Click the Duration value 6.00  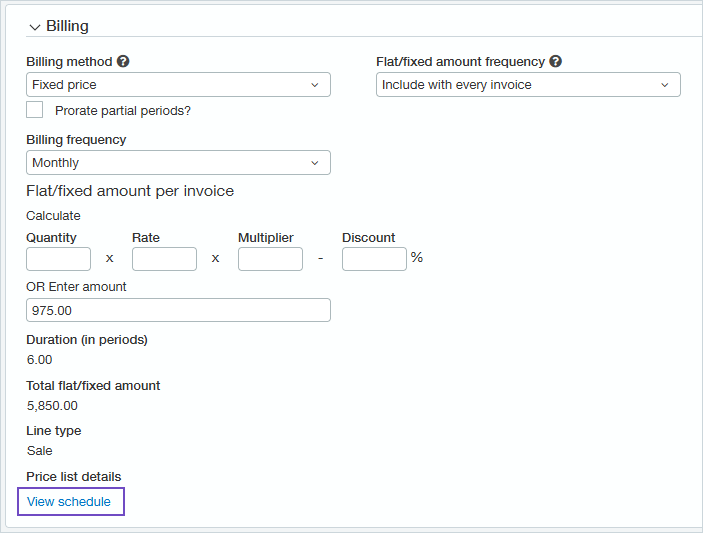40,359
